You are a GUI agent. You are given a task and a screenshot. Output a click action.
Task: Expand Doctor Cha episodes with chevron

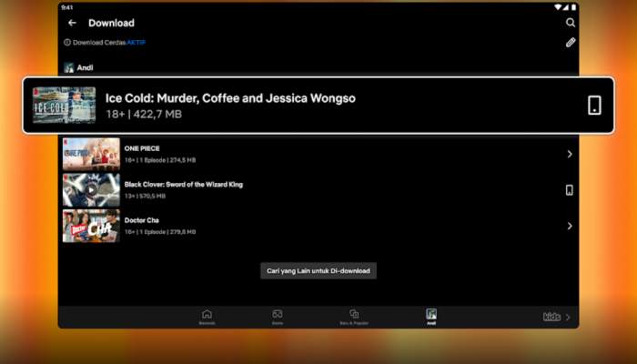[570, 226]
